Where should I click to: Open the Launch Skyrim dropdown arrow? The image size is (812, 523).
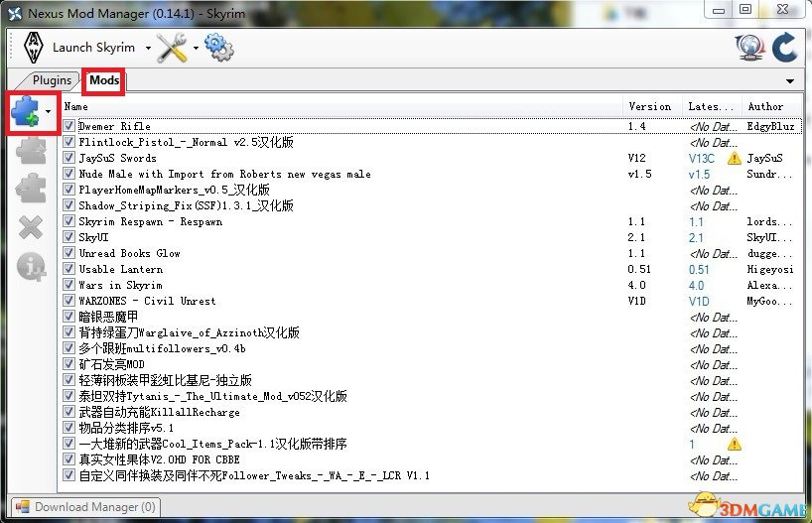coord(148,49)
